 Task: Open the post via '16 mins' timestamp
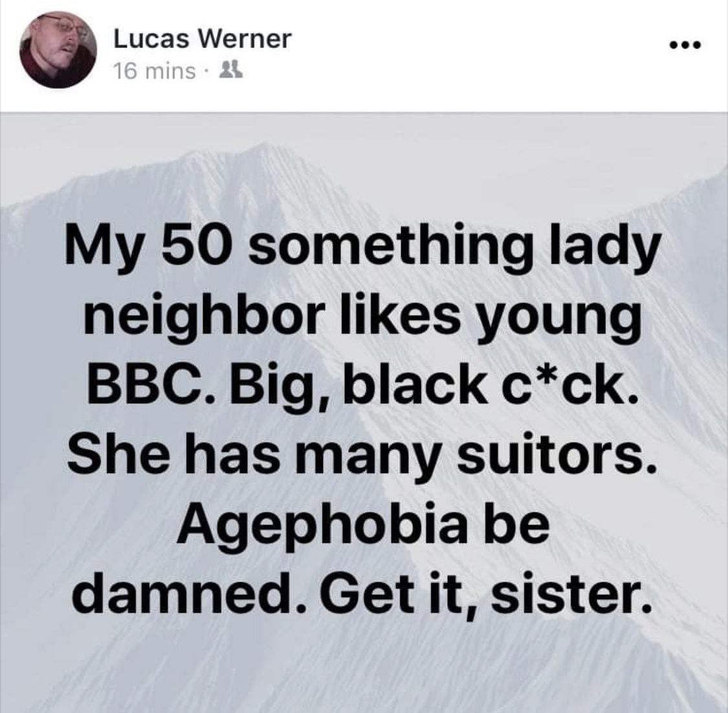[155, 71]
